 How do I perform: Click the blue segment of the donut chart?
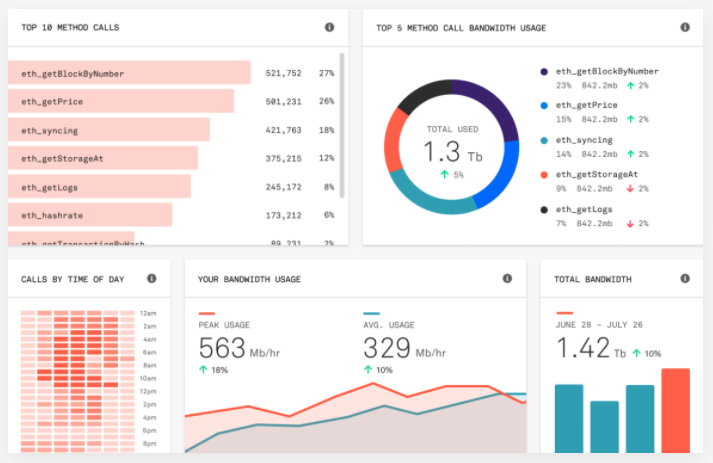pyautogui.click(x=502, y=176)
